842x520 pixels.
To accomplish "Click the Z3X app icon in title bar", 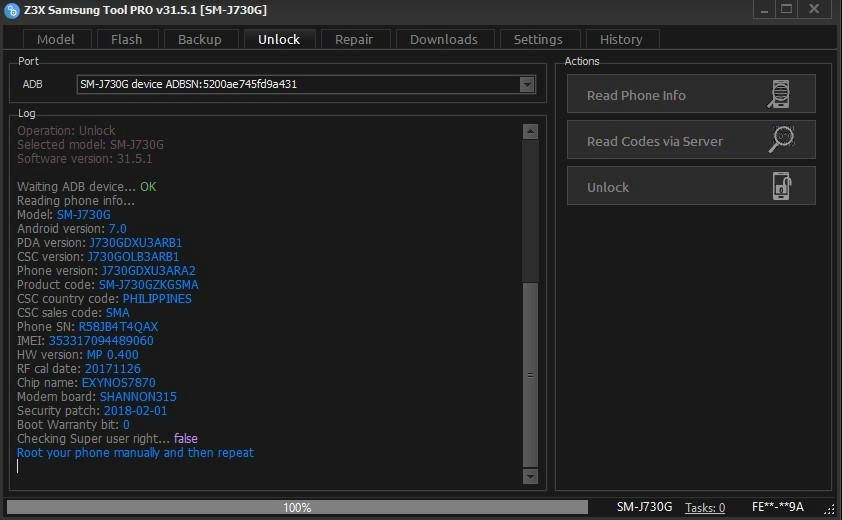I will (11, 10).
